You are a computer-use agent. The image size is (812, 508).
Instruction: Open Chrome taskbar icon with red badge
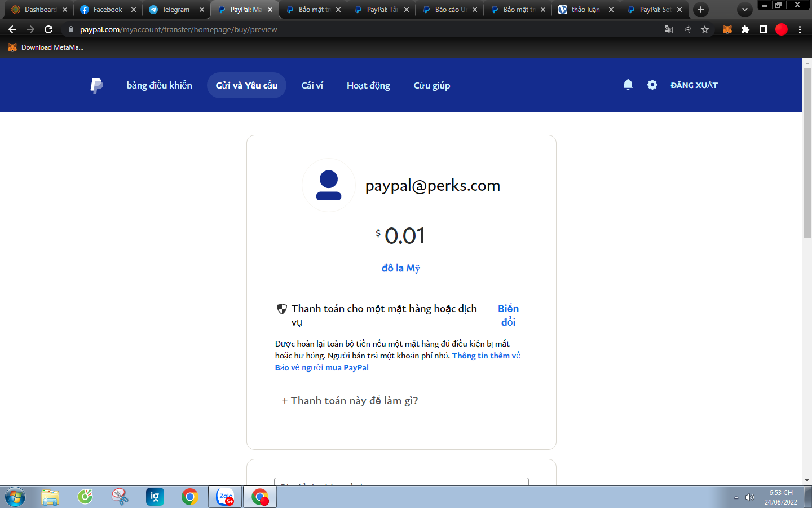(260, 497)
